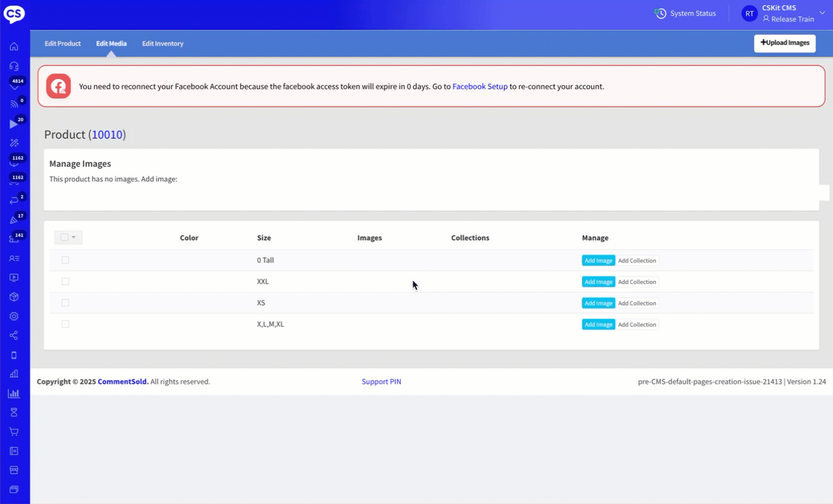Check the box for 0 Tall row

pos(65,260)
